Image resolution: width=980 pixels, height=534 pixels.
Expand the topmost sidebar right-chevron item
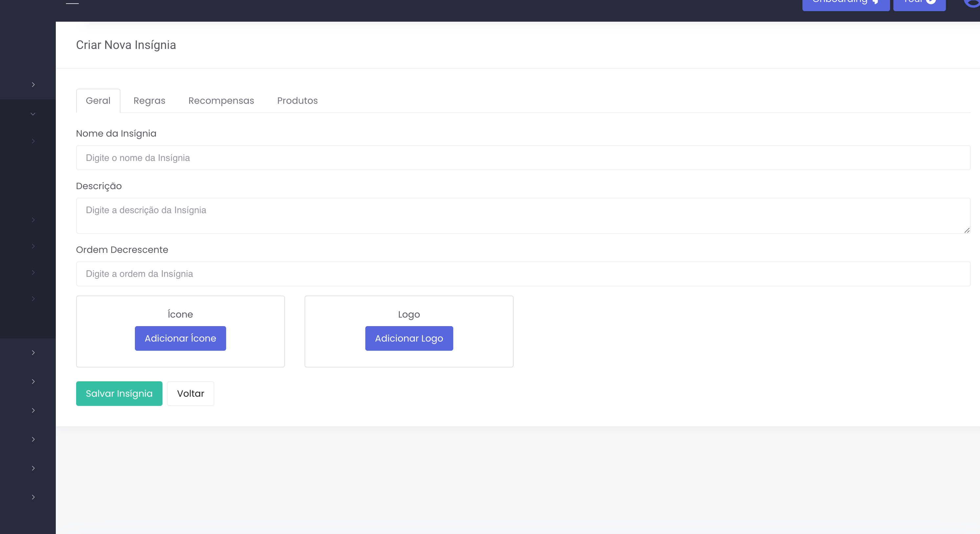(33, 84)
